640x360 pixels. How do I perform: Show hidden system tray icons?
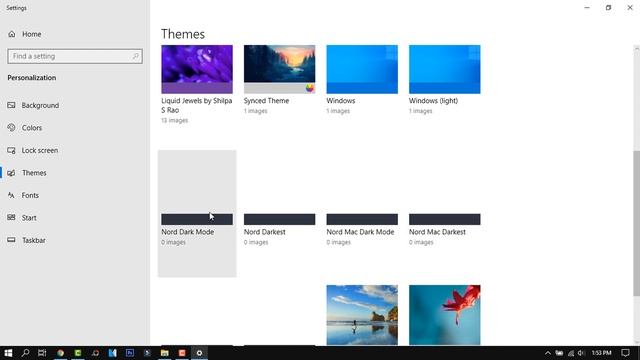coord(548,353)
